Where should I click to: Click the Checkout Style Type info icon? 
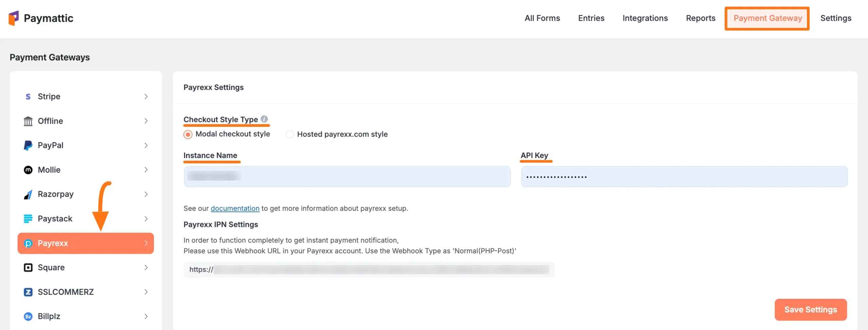[x=264, y=118]
